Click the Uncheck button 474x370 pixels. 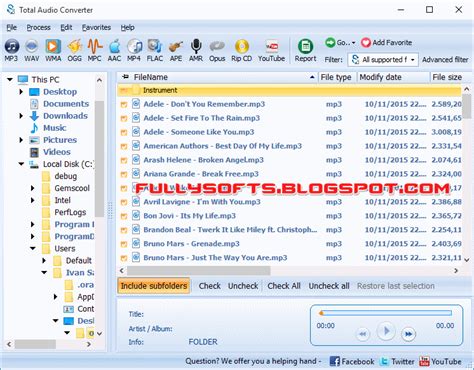click(x=243, y=286)
